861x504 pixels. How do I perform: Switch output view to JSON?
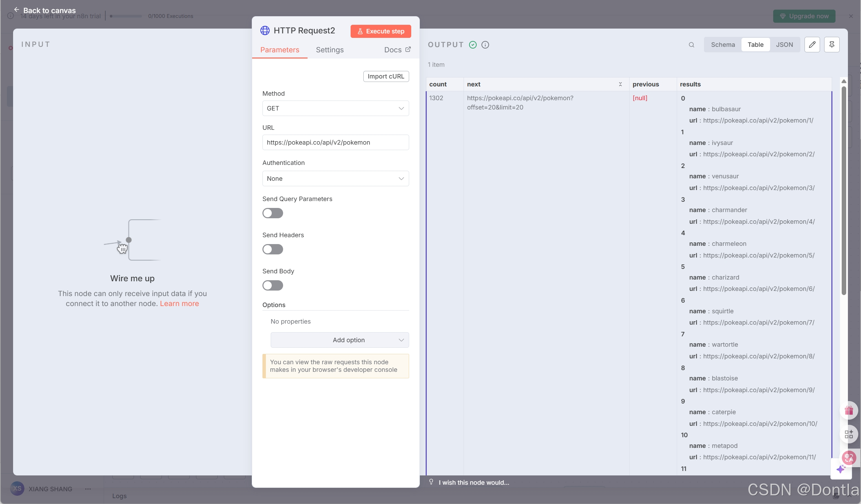click(x=784, y=45)
